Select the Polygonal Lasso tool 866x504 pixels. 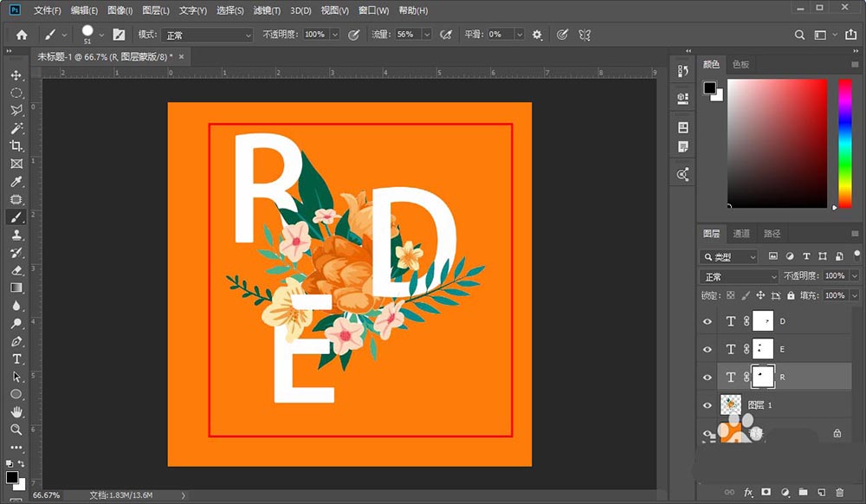16,110
